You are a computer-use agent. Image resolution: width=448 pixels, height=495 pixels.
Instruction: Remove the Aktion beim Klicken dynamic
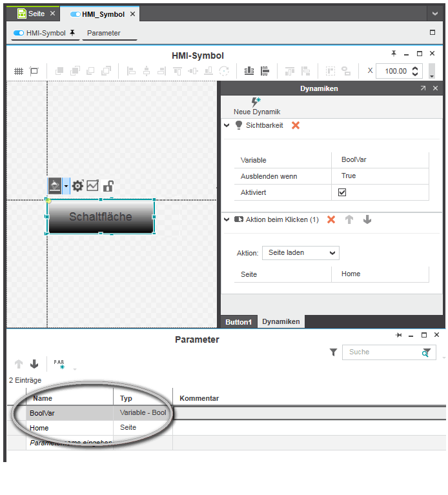pos(331,219)
